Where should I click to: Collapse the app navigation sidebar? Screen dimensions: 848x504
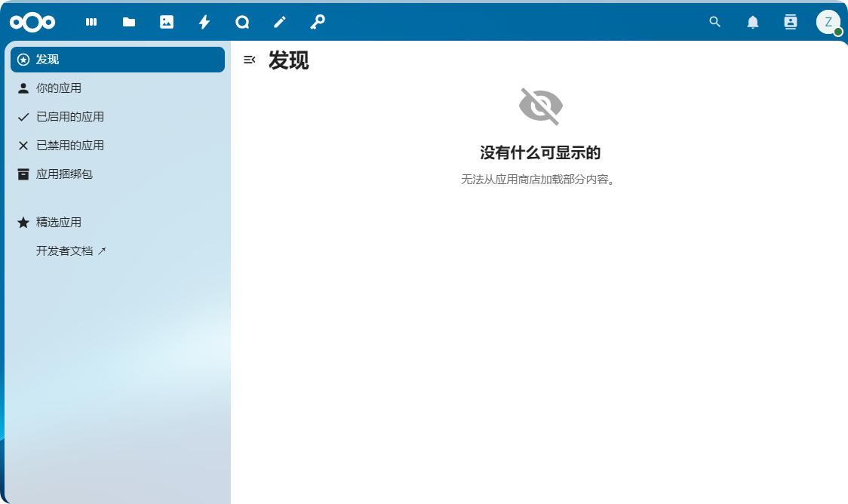(250, 60)
